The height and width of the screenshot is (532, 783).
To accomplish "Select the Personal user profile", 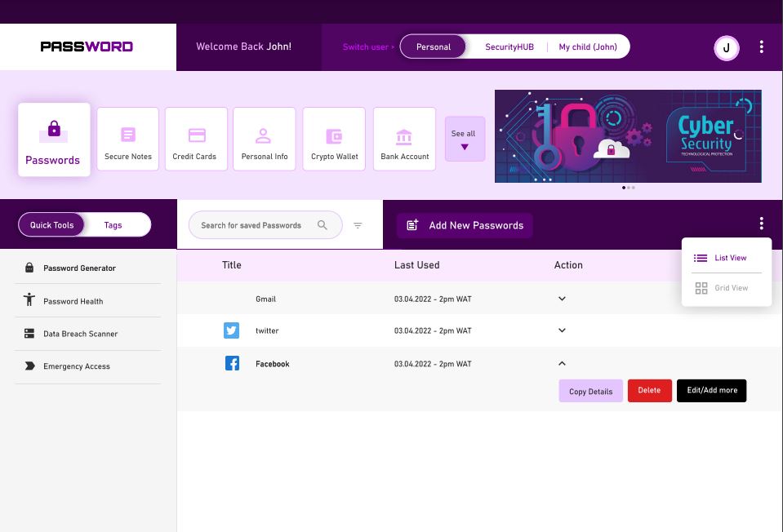I will 434,47.
